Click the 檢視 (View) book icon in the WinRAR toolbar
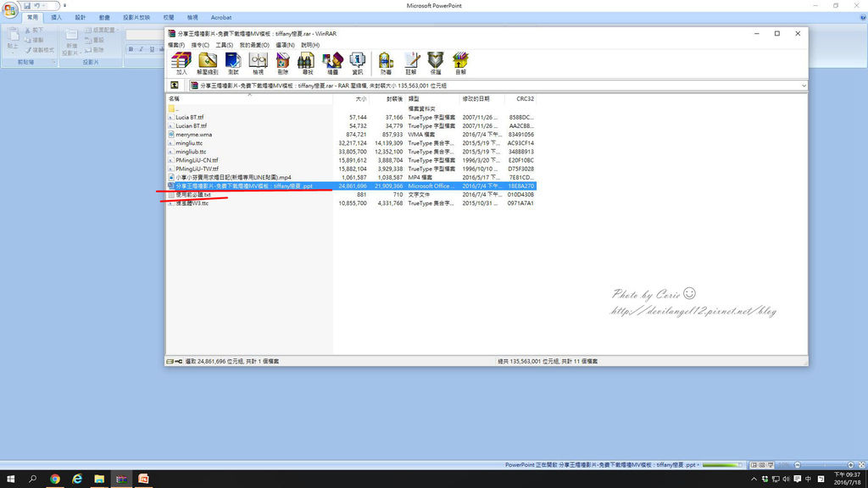The image size is (868, 488). [x=258, y=63]
